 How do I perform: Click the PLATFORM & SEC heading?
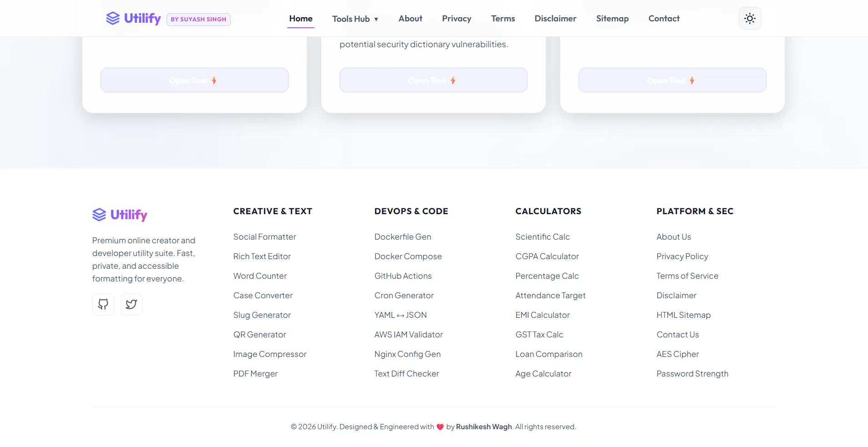point(695,211)
